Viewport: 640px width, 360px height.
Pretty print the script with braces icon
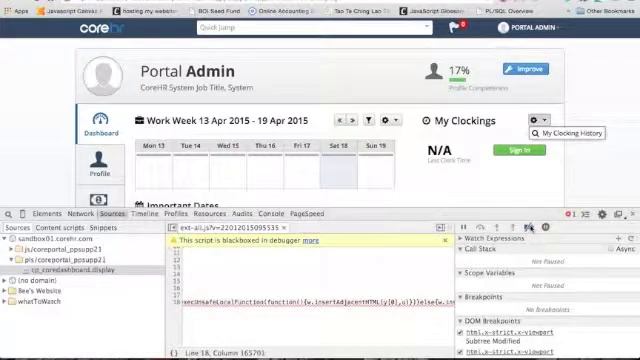coord(173,353)
